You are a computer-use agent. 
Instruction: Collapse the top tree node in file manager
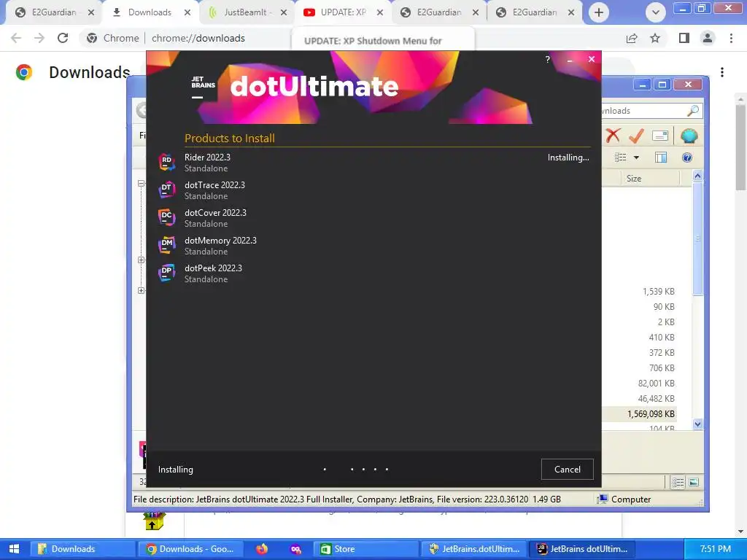click(x=141, y=183)
